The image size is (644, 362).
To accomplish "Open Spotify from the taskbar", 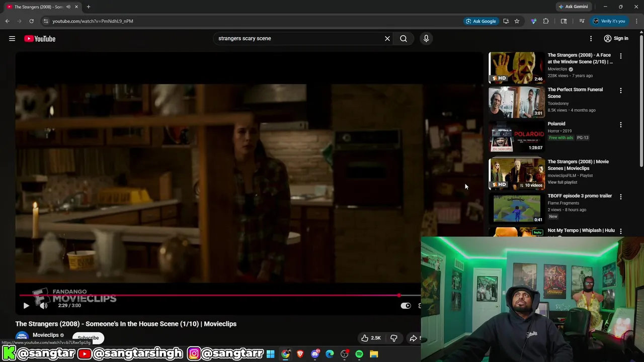I will coord(359,354).
